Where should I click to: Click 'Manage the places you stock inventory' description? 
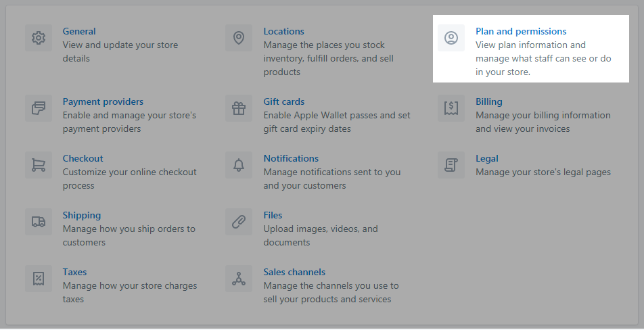click(x=329, y=58)
